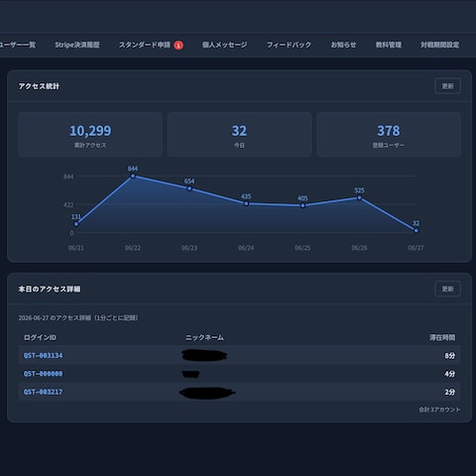Open login ID QST-003134

[43, 356]
